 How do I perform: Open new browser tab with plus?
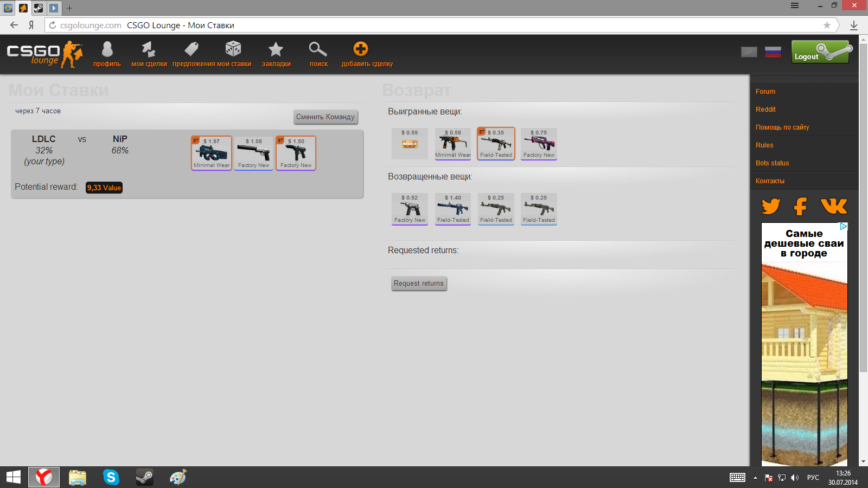coord(69,8)
